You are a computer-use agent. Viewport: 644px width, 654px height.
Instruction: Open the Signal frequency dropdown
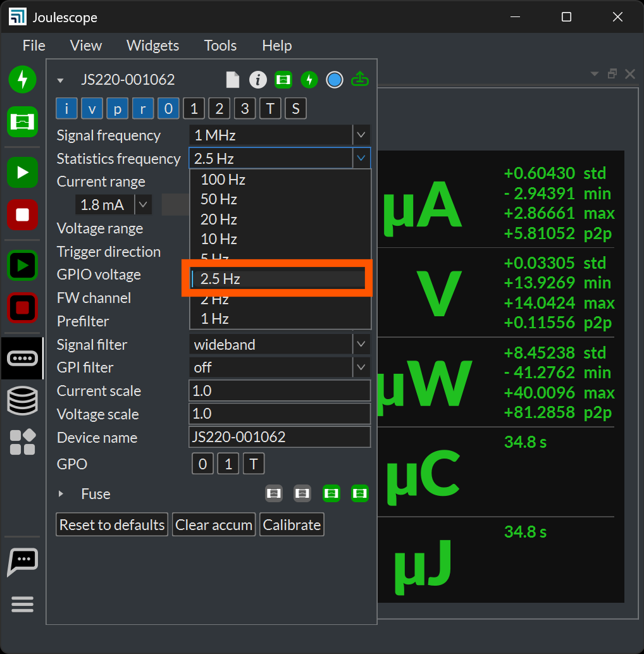click(x=279, y=135)
